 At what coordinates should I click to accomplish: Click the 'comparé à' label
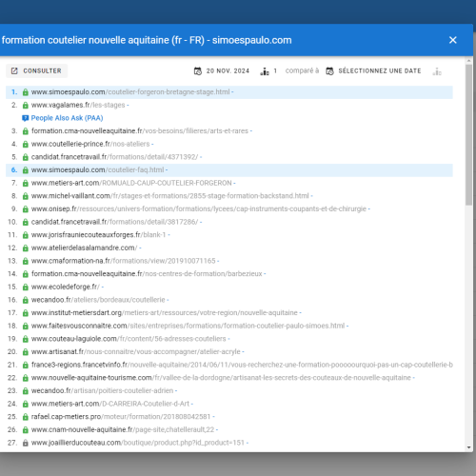click(302, 70)
